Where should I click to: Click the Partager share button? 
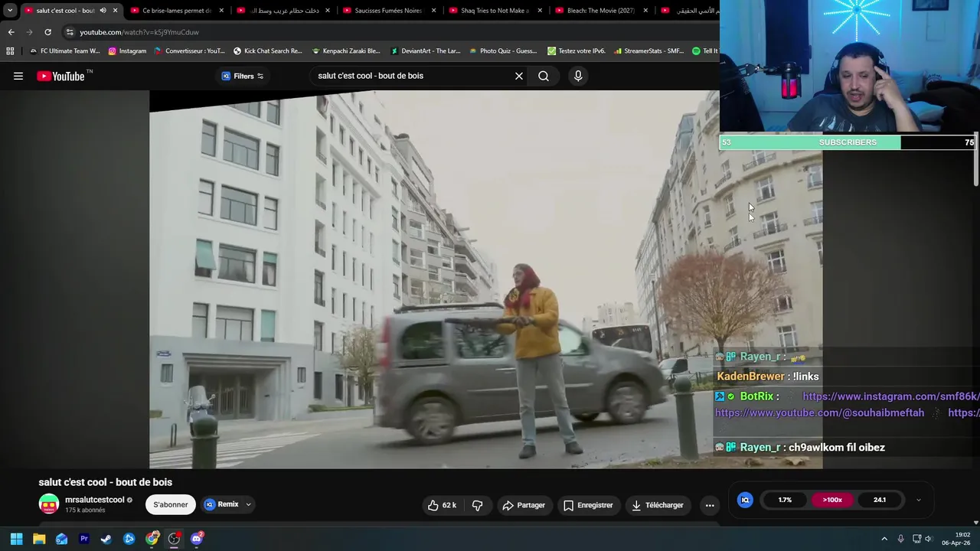[524, 505]
